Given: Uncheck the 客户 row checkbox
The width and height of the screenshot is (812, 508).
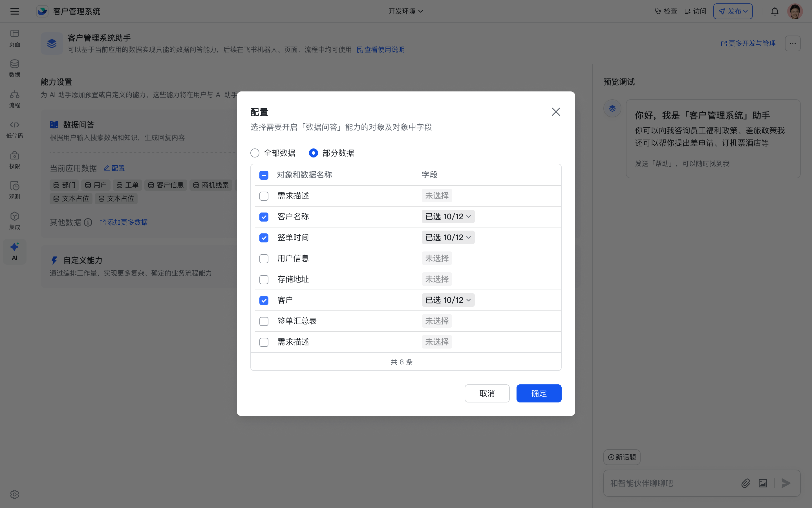Looking at the screenshot, I should (x=264, y=300).
